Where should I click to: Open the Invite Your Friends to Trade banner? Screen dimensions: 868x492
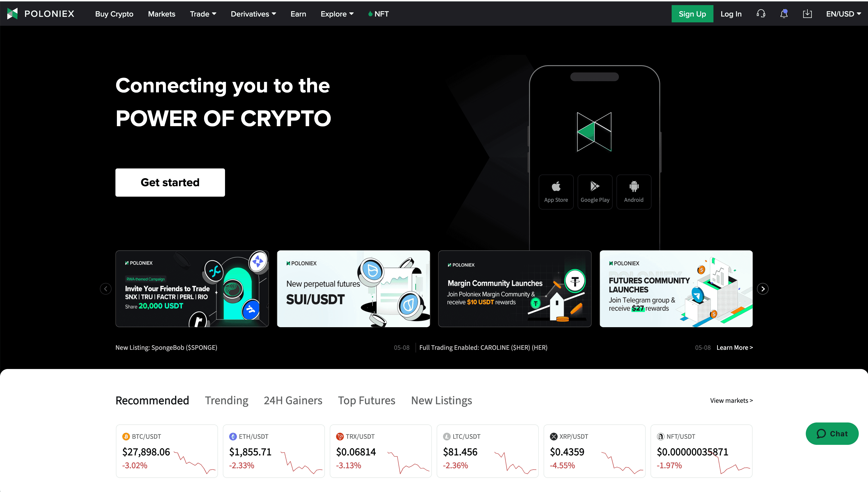click(x=192, y=289)
